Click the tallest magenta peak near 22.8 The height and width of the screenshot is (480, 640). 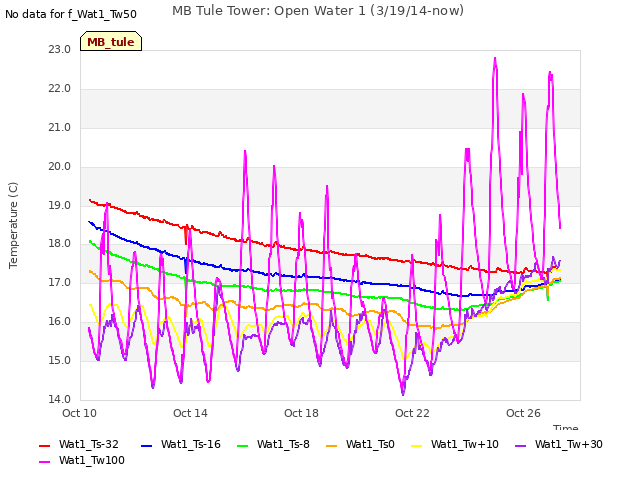point(495,59)
